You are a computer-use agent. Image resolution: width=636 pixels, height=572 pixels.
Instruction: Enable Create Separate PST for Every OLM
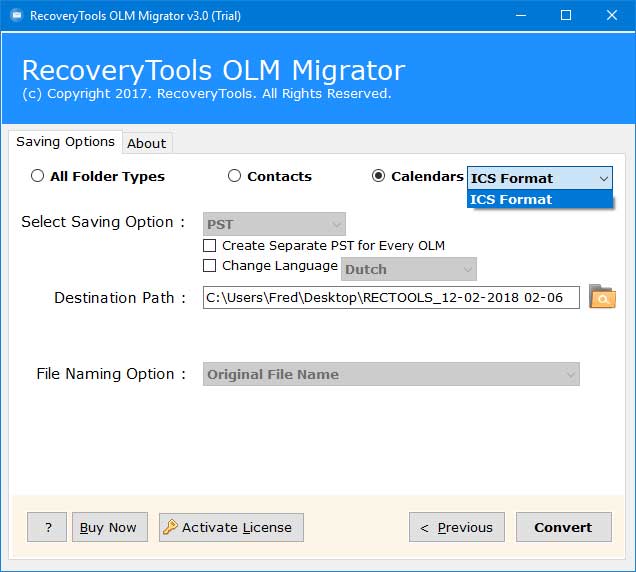point(210,245)
